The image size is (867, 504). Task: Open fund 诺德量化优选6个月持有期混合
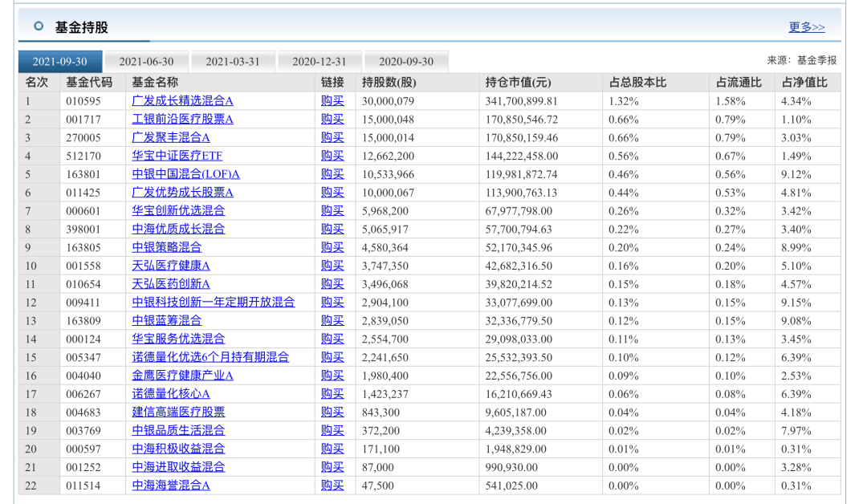click(210, 357)
